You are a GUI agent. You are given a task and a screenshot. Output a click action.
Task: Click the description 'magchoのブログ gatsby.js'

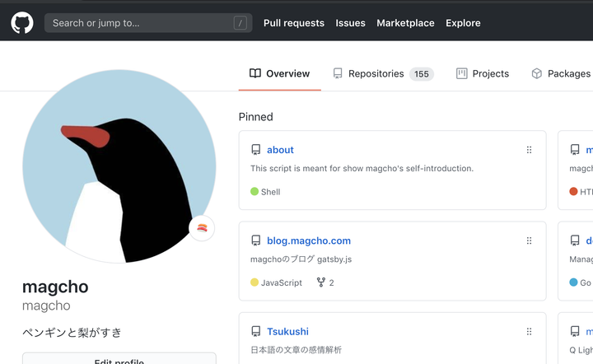coord(301,259)
